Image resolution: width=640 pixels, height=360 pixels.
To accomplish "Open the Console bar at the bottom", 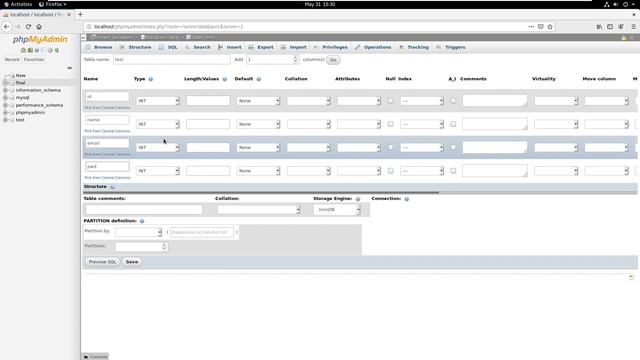I will coord(95,357).
